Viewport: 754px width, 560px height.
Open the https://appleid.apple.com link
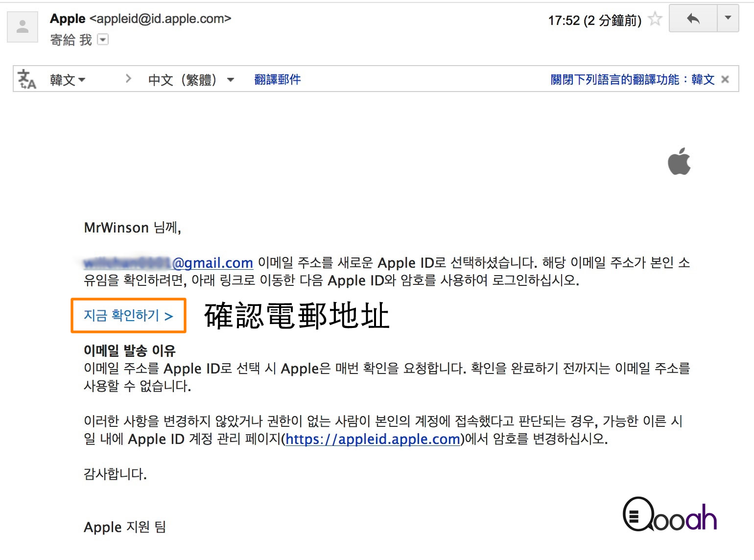pyautogui.click(x=373, y=439)
